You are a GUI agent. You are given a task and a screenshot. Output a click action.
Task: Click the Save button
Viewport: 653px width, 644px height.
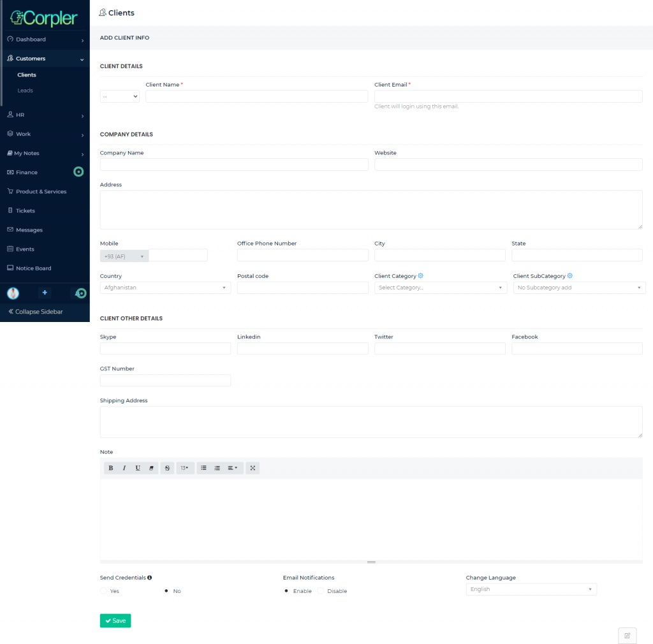click(115, 620)
